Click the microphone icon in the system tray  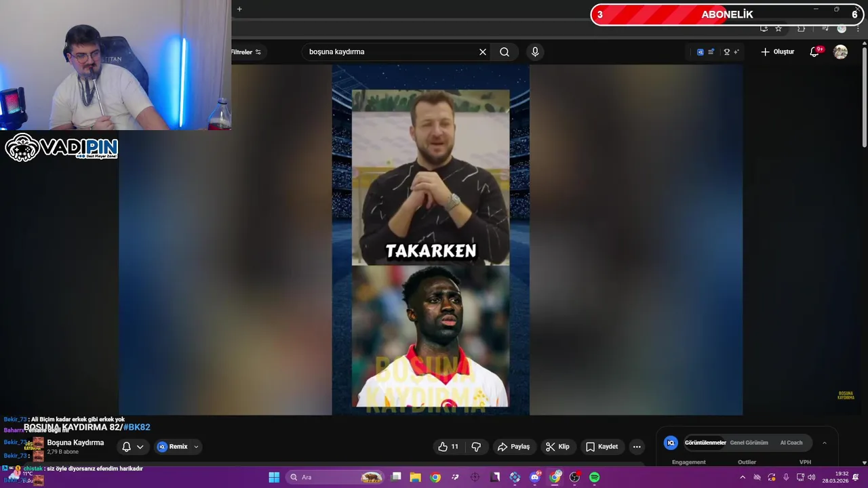pyautogui.click(x=786, y=477)
